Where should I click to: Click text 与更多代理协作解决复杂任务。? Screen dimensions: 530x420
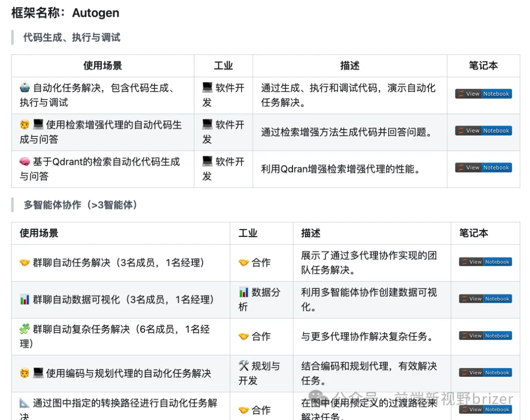[369, 337]
